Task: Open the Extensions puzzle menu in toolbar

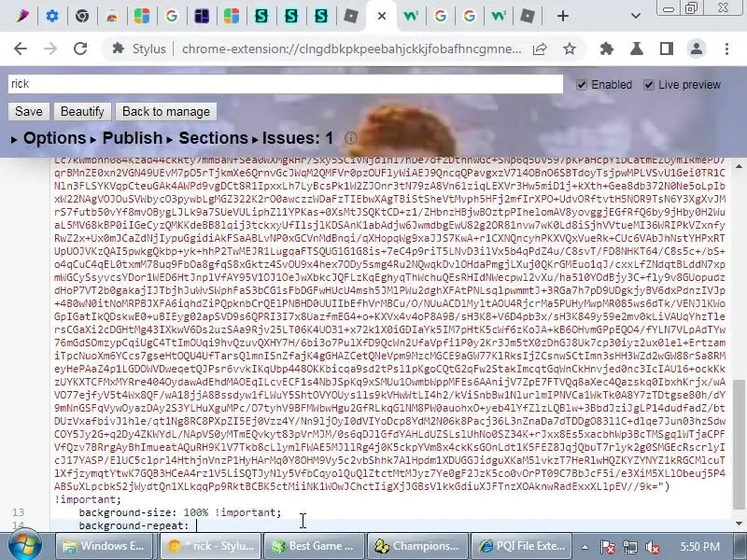Action: 606,49
